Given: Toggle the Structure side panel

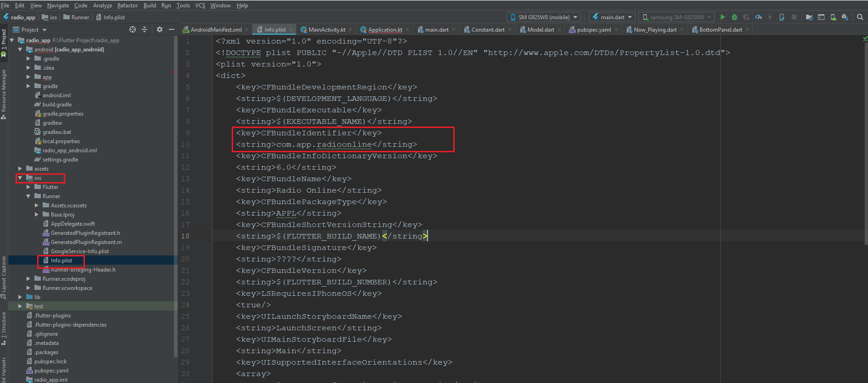Looking at the screenshot, I should tap(4, 328).
